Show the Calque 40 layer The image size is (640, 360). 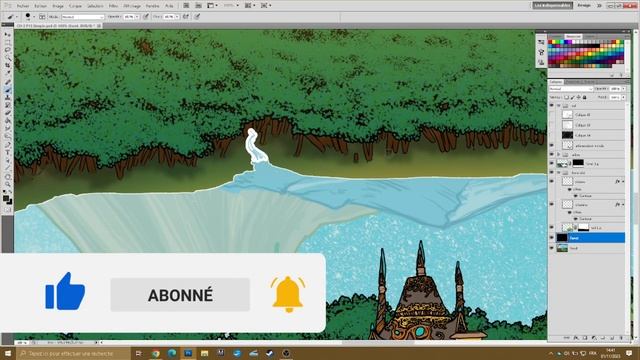(x=552, y=115)
